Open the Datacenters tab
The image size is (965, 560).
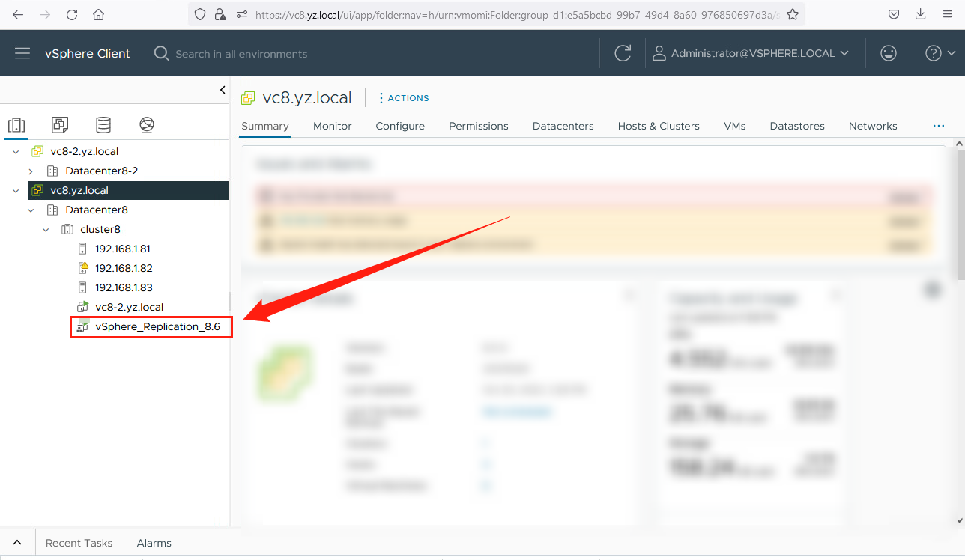[x=563, y=126]
